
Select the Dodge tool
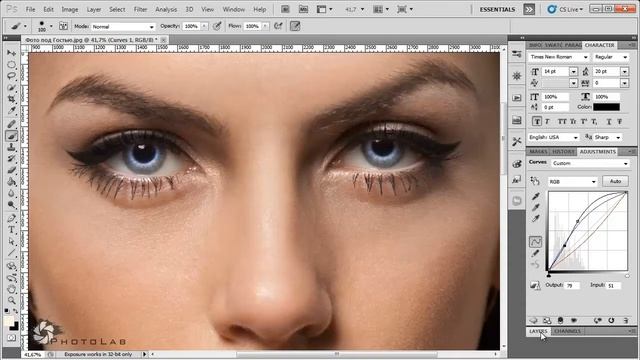click(11, 204)
